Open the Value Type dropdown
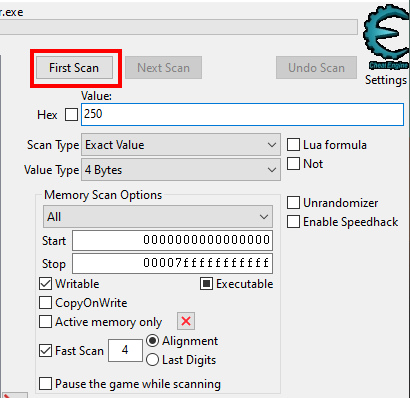This screenshot has width=410, height=398. tap(181, 170)
